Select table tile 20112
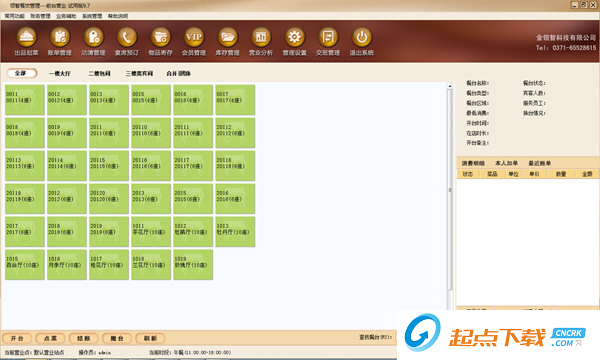Image resolution: width=600 pixels, height=360 pixels. pos(235,133)
